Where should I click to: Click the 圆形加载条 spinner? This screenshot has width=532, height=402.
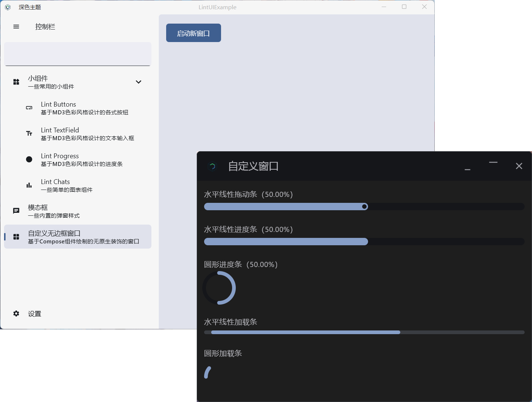pos(208,372)
